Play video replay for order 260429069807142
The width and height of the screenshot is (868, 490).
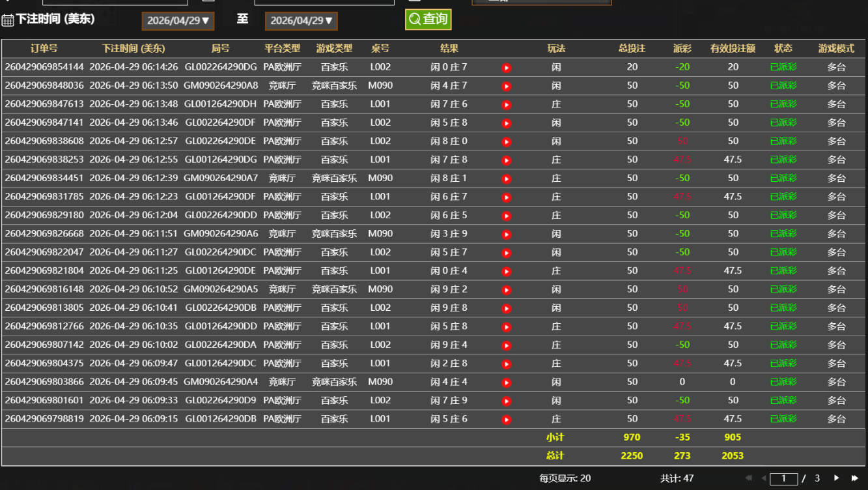tap(507, 345)
